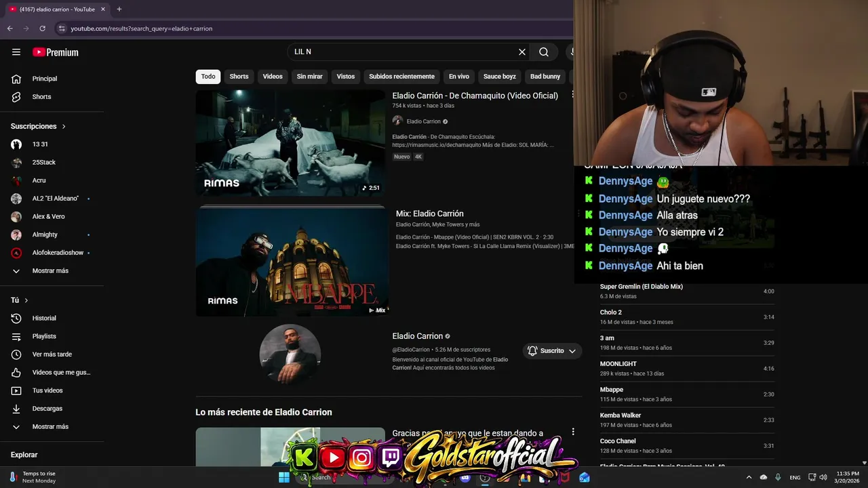Open Eladio Carrion uploader link under video
Image resolution: width=868 pixels, height=488 pixels.
[x=423, y=121]
